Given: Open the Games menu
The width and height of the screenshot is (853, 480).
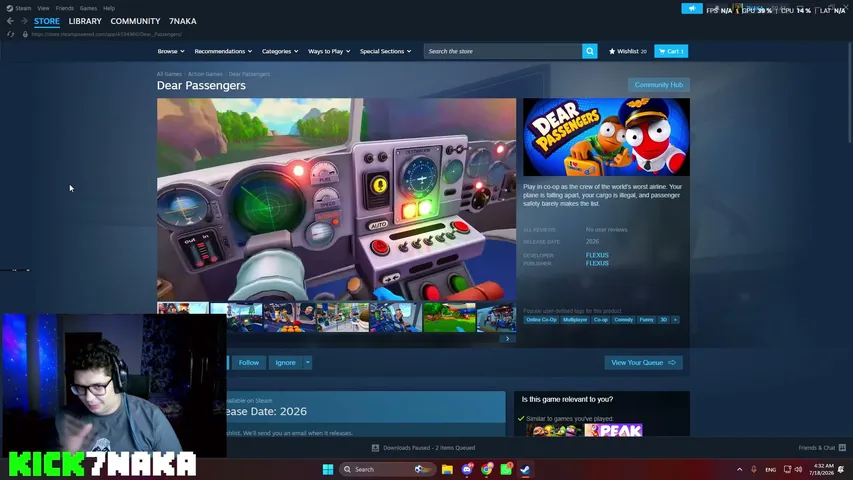Looking at the screenshot, I should [x=88, y=8].
